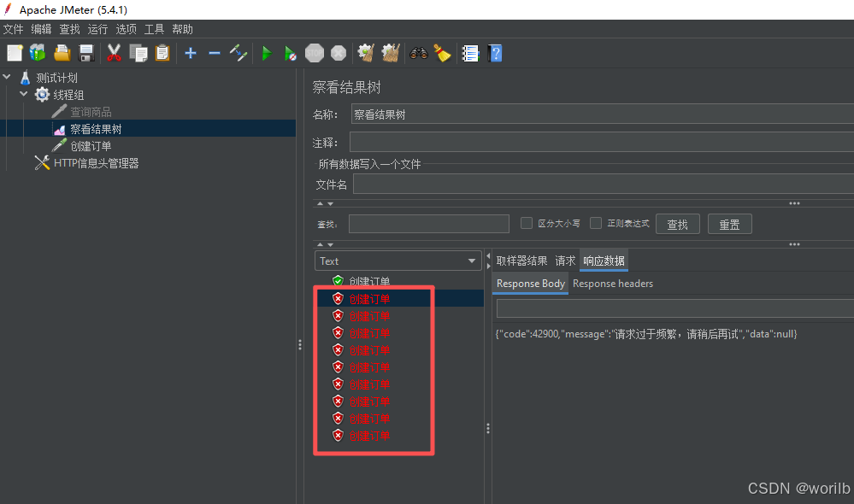The image size is (854, 504).
Task: Collapse the 测试计划 tree node arrow
Action: tap(7, 77)
